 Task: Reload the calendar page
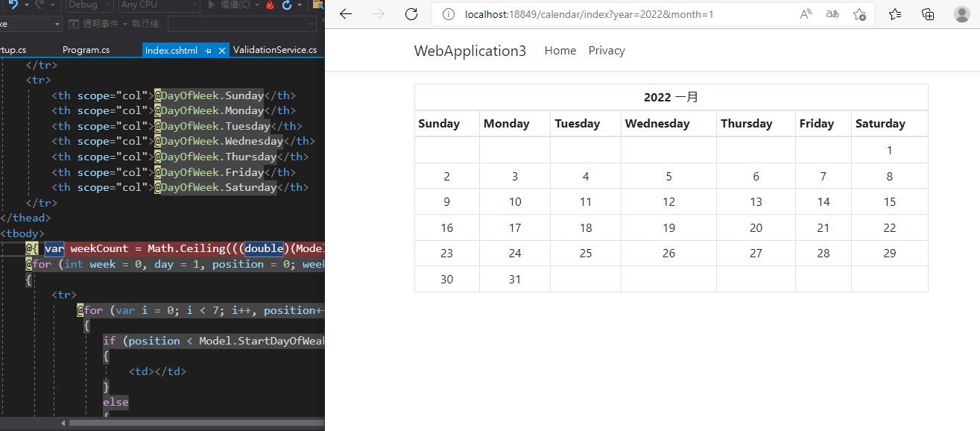(x=411, y=14)
